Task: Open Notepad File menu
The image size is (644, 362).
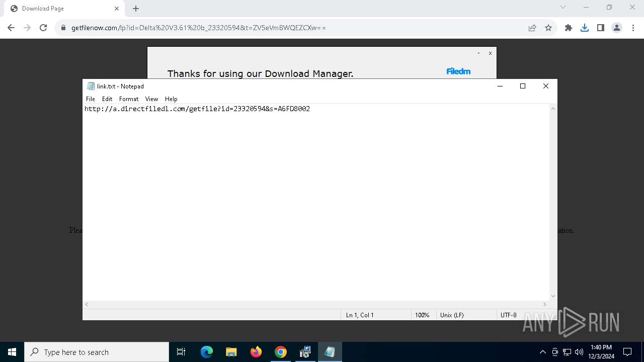Action: click(x=91, y=99)
